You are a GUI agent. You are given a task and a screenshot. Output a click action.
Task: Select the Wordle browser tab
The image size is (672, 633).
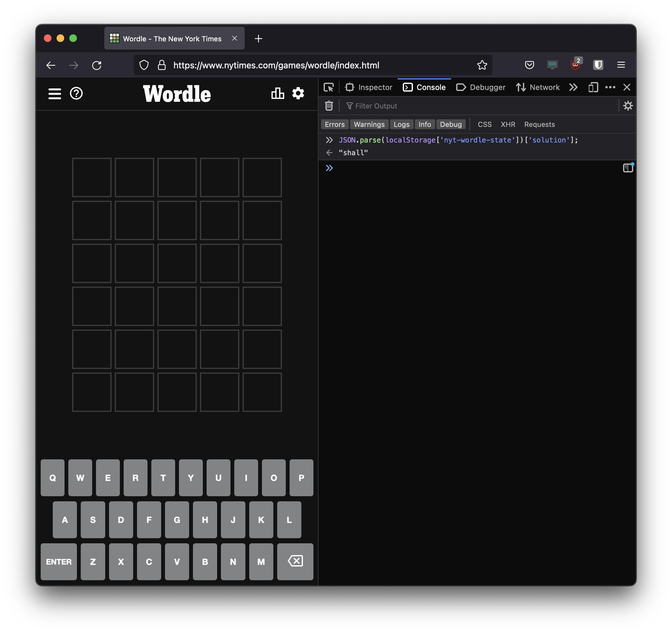pyautogui.click(x=175, y=38)
